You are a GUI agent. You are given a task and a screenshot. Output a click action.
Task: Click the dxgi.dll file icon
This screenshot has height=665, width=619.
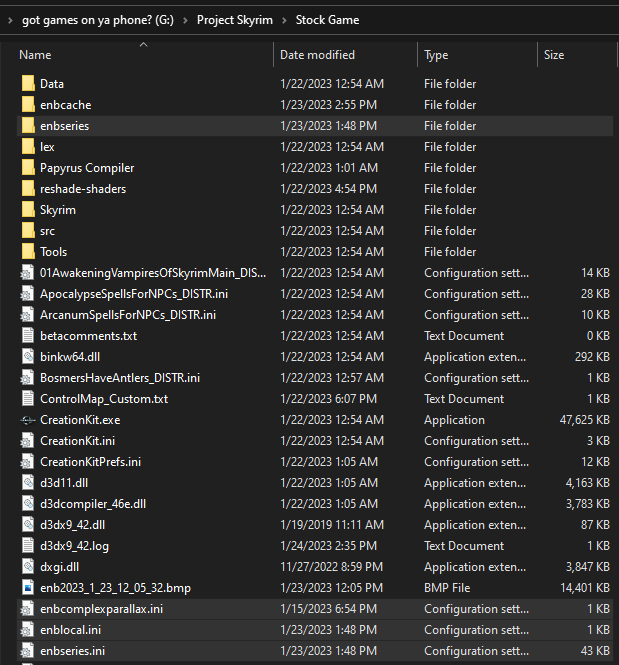click(x=28, y=567)
